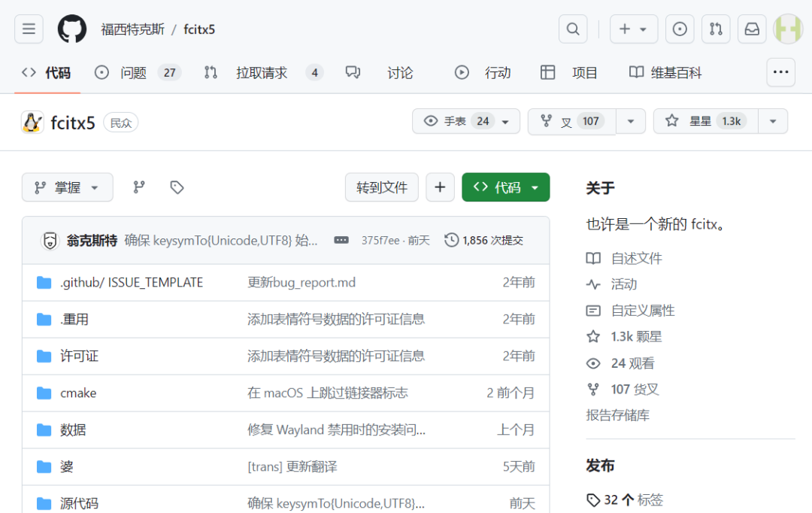The height and width of the screenshot is (513, 812).
Task: Open the 在 macOS 上跳过链接器标志 commit
Action: (327, 393)
